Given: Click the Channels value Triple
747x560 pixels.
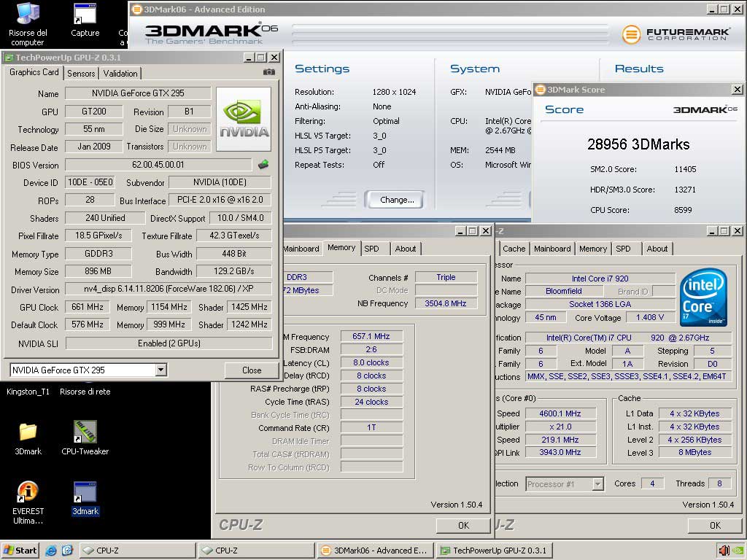Looking at the screenshot, I should (446, 277).
